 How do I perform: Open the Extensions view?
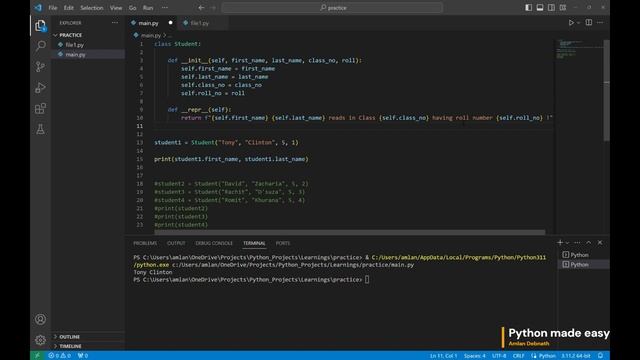point(40,109)
